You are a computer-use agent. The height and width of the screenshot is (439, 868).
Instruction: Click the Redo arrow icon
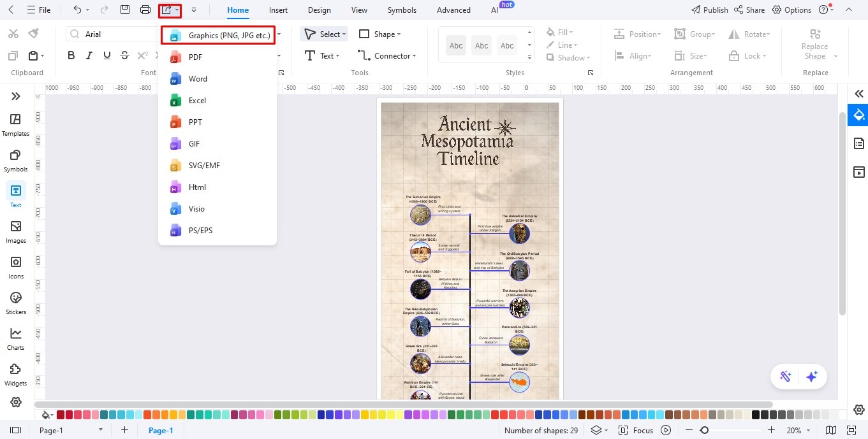coord(105,10)
